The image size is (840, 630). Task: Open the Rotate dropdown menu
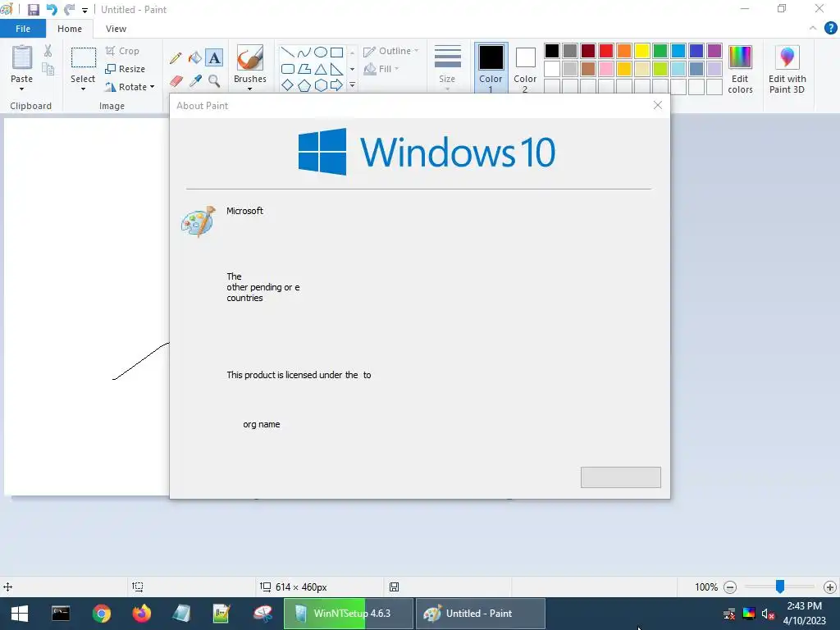coord(130,87)
